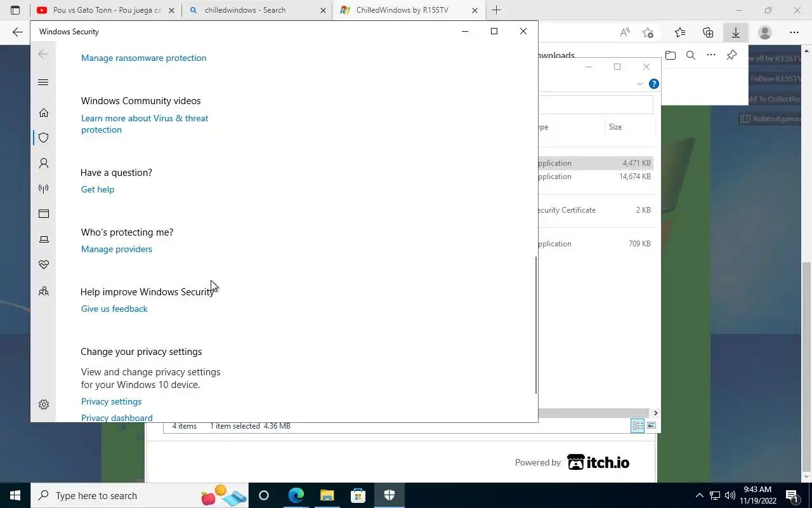Add page to favorites star-plus icon

pyautogui.click(x=648, y=32)
